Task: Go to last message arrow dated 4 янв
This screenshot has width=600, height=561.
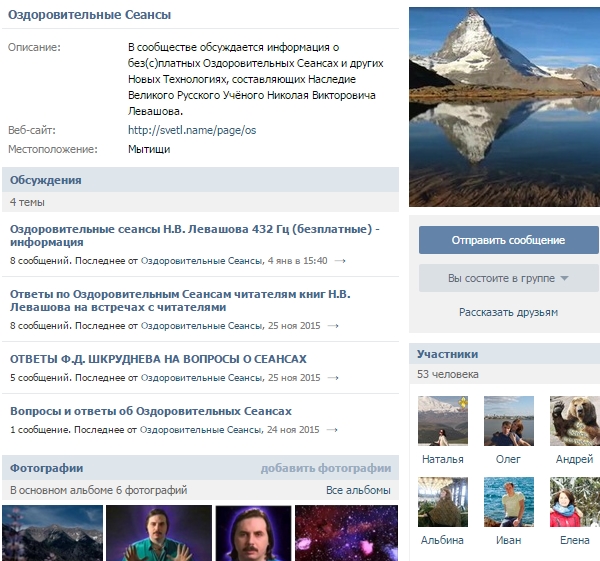Action: pos(340,261)
